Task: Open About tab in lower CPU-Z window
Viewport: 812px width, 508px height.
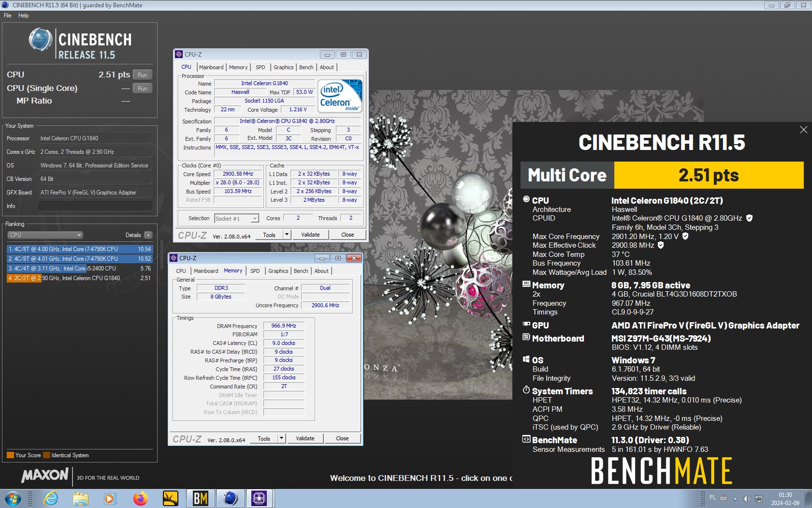Action: click(321, 271)
